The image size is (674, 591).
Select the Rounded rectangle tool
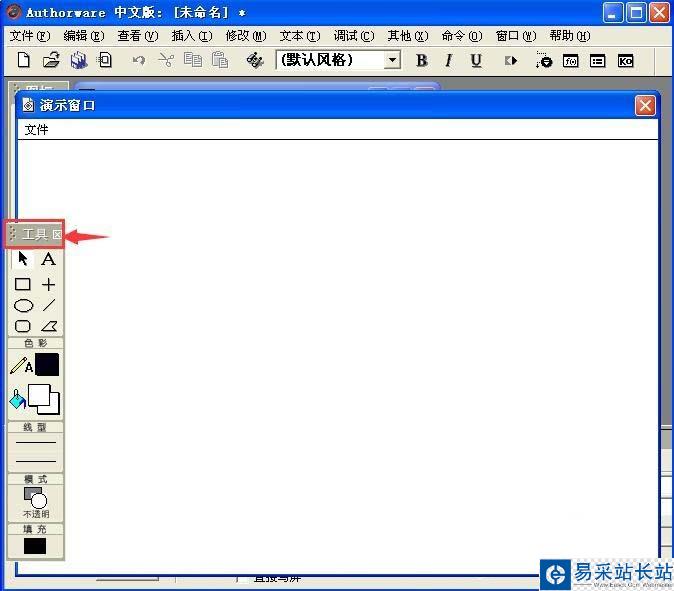pos(23,326)
